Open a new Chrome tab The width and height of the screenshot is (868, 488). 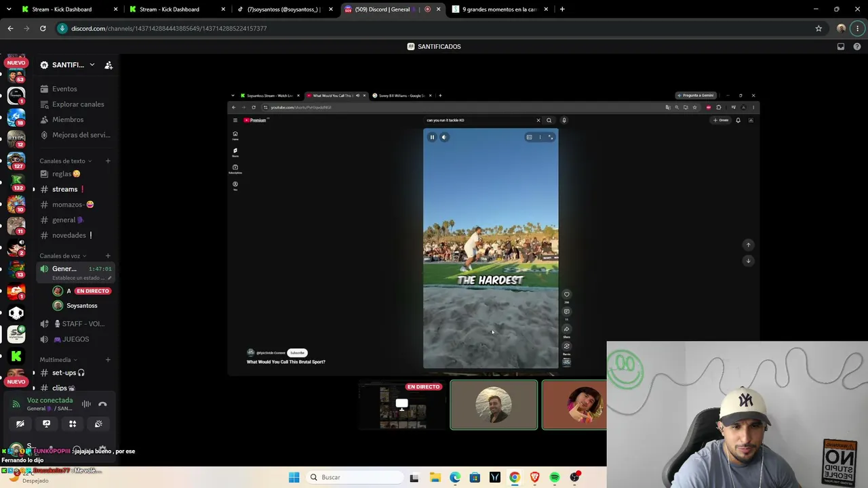pos(562,9)
